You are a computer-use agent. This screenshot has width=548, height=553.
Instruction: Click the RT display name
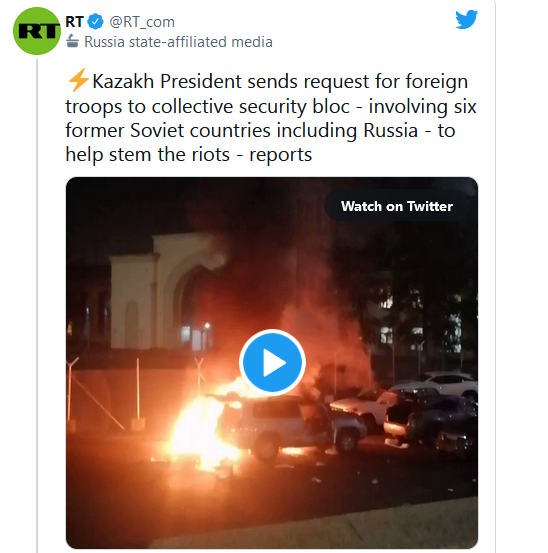tap(74, 22)
